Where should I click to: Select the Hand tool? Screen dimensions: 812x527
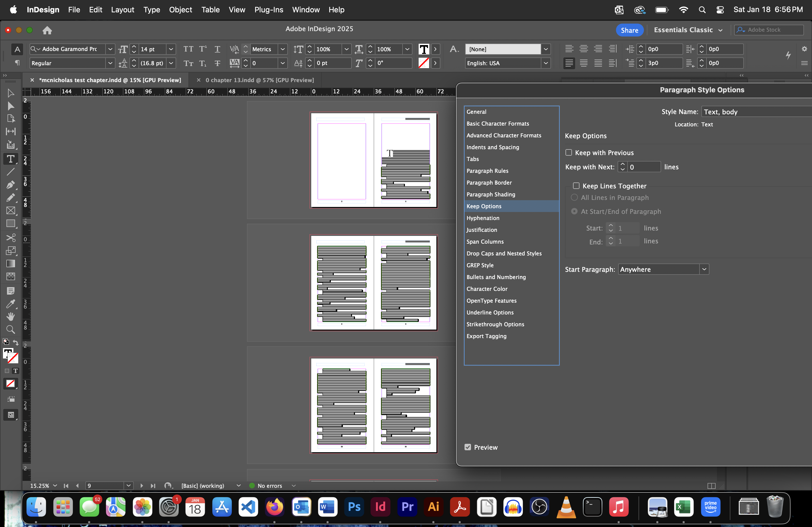(x=10, y=316)
